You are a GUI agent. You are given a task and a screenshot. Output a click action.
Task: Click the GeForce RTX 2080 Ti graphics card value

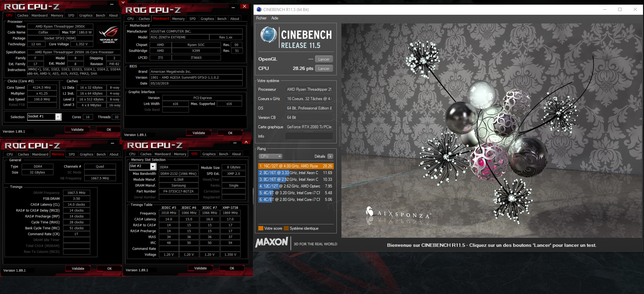pyautogui.click(x=309, y=127)
